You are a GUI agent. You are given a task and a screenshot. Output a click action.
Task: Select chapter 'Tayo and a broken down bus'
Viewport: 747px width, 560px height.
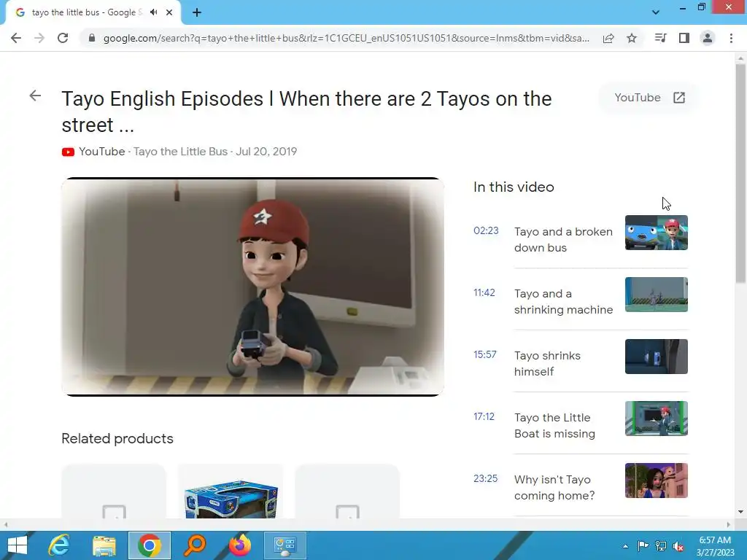[563, 239]
